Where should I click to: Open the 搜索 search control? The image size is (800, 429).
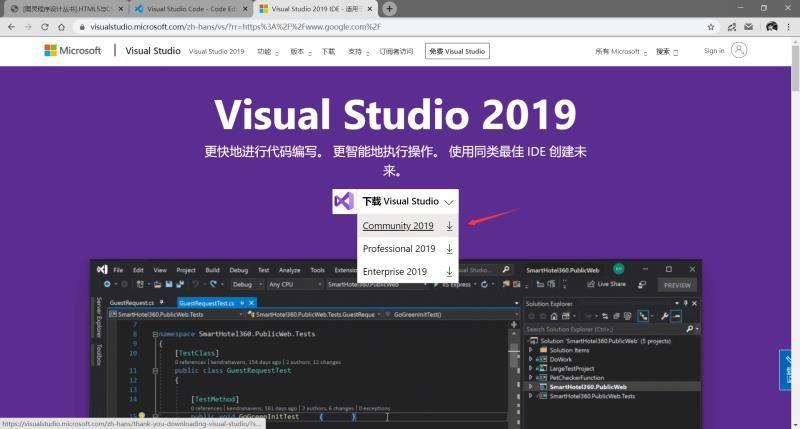pos(666,52)
